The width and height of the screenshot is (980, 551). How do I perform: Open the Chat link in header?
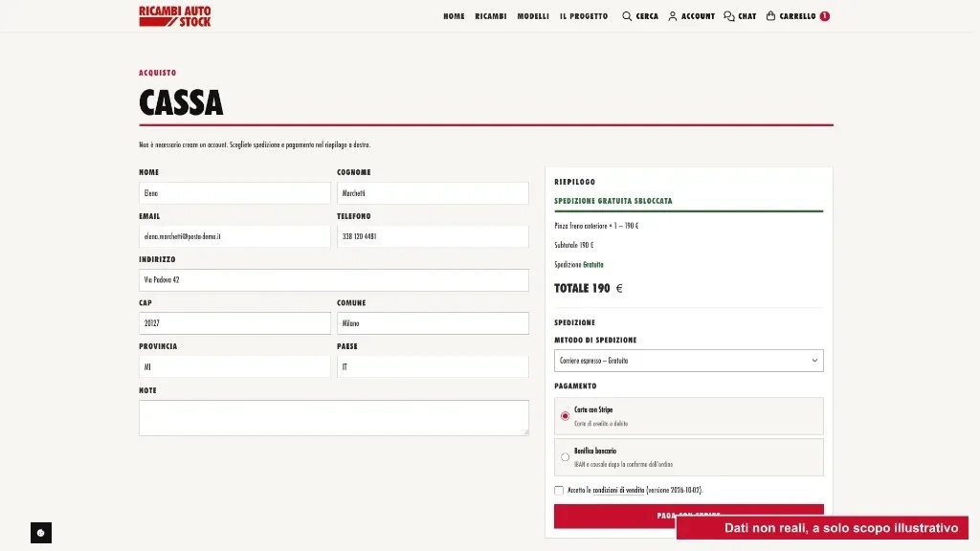coord(746,16)
